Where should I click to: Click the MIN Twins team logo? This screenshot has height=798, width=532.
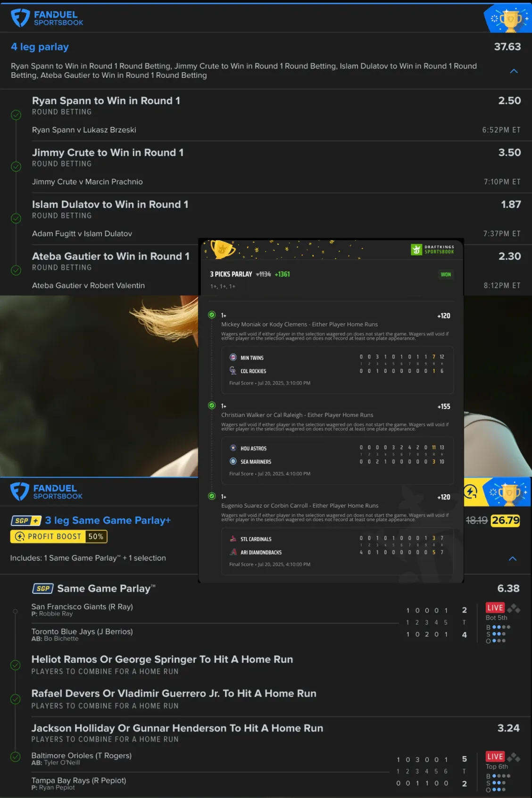click(x=233, y=357)
